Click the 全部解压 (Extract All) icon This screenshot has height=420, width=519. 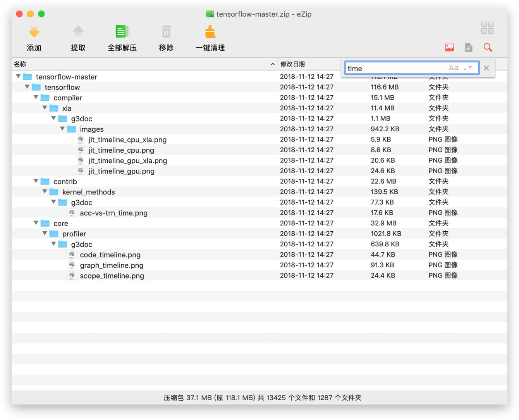click(122, 32)
